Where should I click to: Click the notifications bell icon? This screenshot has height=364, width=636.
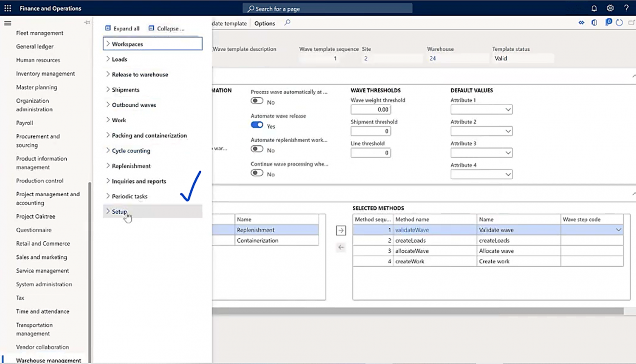[x=594, y=8]
